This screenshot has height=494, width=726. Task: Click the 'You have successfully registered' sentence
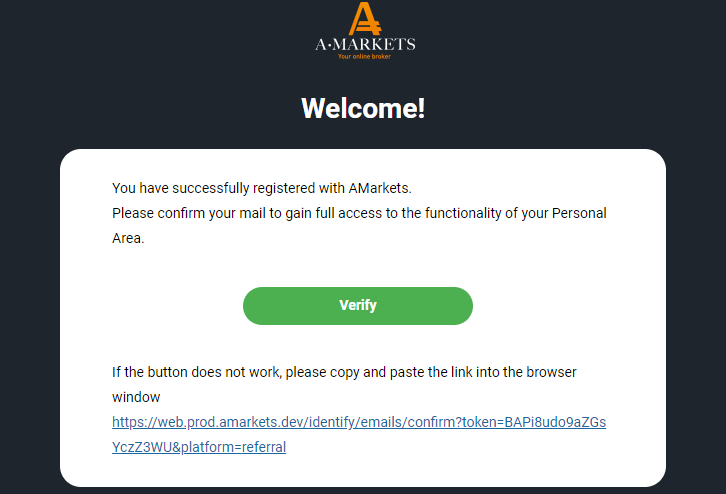[262, 188]
